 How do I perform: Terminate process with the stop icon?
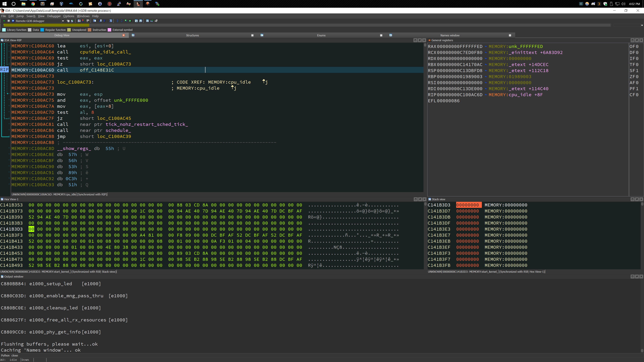13,21
